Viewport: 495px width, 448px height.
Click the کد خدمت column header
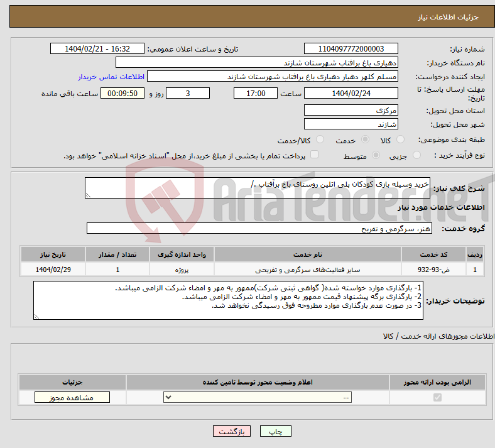[434, 254]
